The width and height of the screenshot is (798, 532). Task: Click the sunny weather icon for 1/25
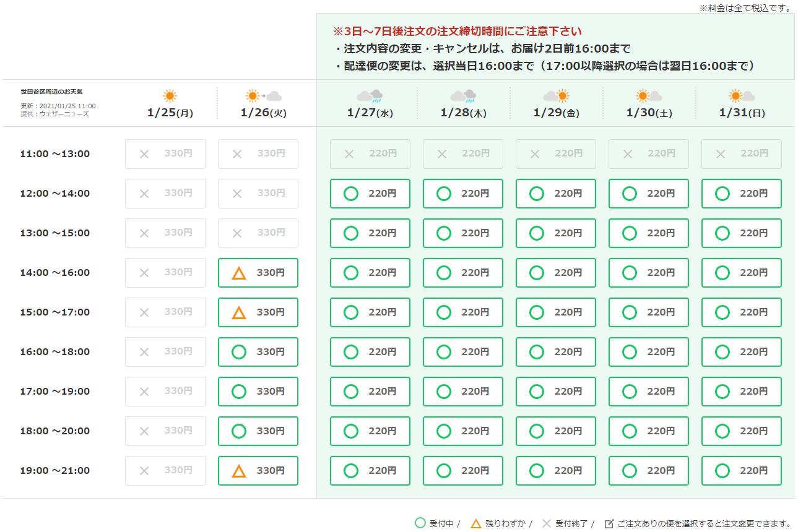(170, 96)
